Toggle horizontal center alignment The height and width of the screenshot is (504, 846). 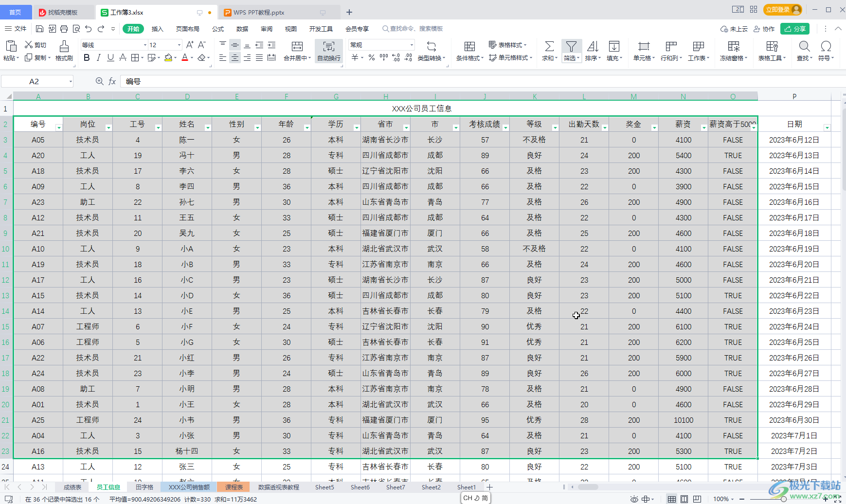(x=235, y=58)
